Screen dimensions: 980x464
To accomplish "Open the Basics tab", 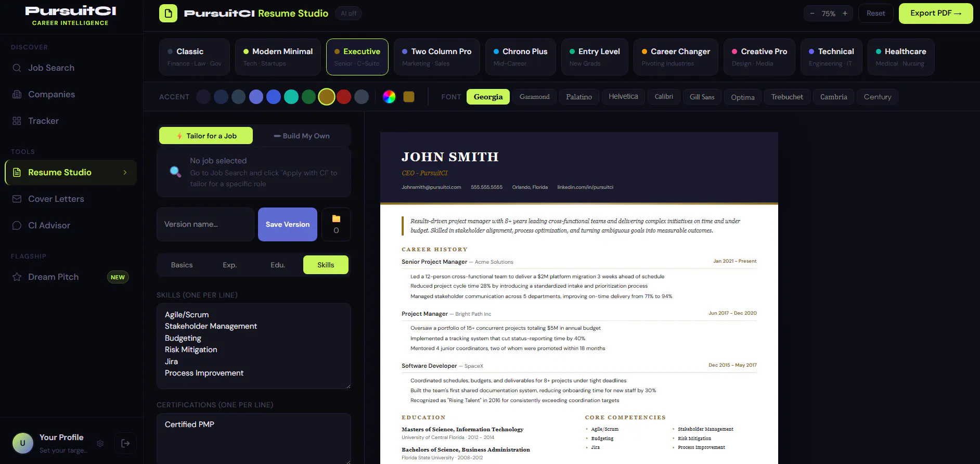I will [182, 265].
